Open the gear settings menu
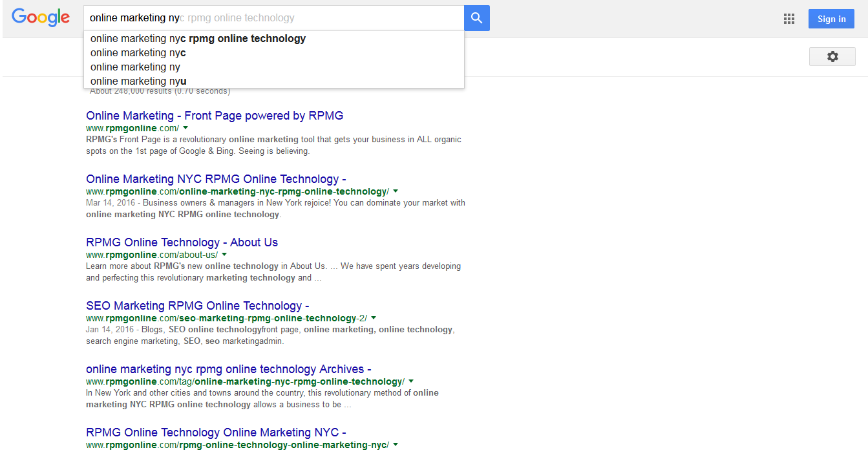The width and height of the screenshot is (868, 459). 832,56
